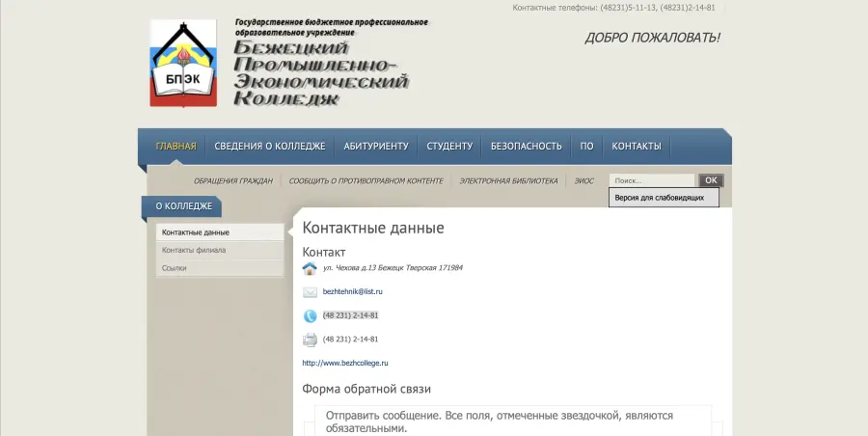
Task: Open the Обращения граждан link
Action: (x=232, y=181)
